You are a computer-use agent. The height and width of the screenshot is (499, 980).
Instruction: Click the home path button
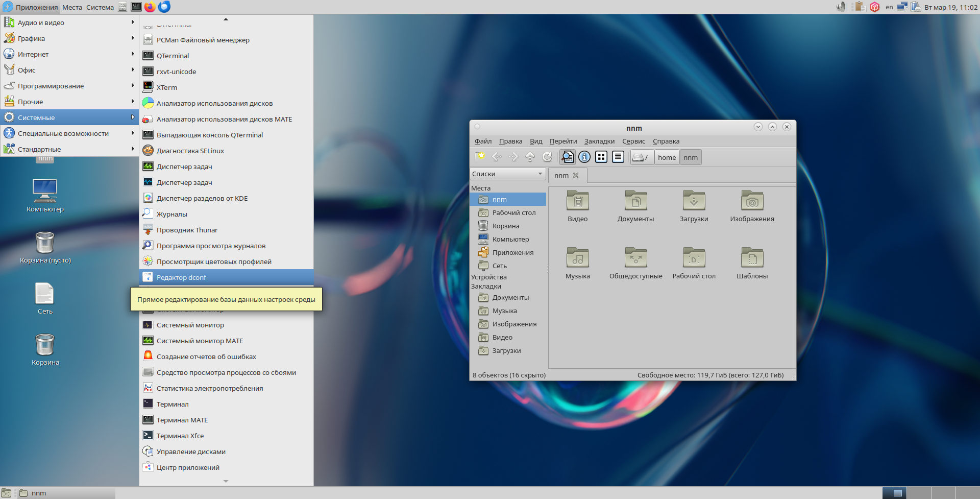pos(667,157)
